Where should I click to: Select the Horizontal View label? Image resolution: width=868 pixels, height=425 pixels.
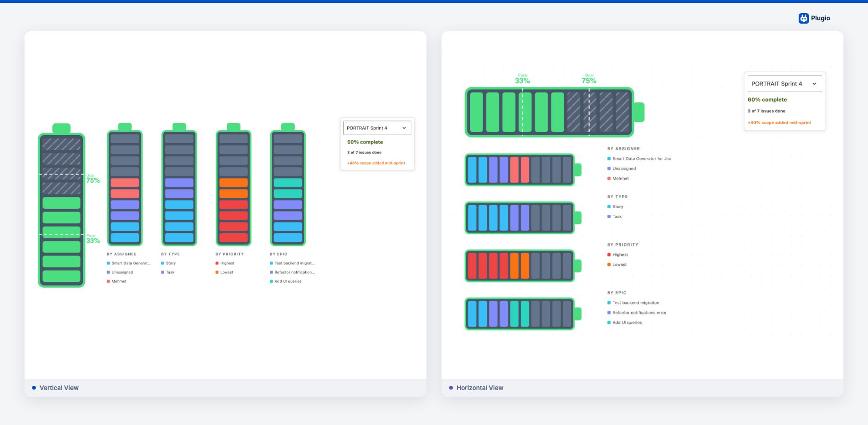[x=480, y=388]
